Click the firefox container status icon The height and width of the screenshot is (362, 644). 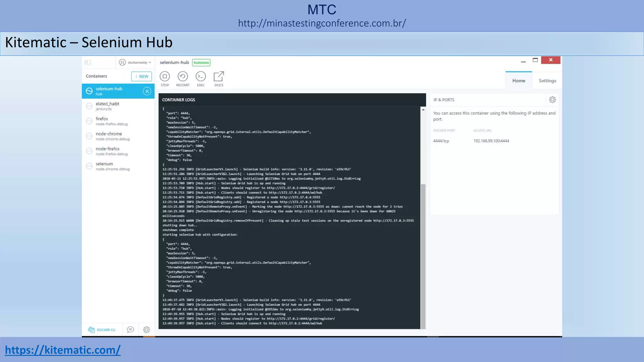89,121
